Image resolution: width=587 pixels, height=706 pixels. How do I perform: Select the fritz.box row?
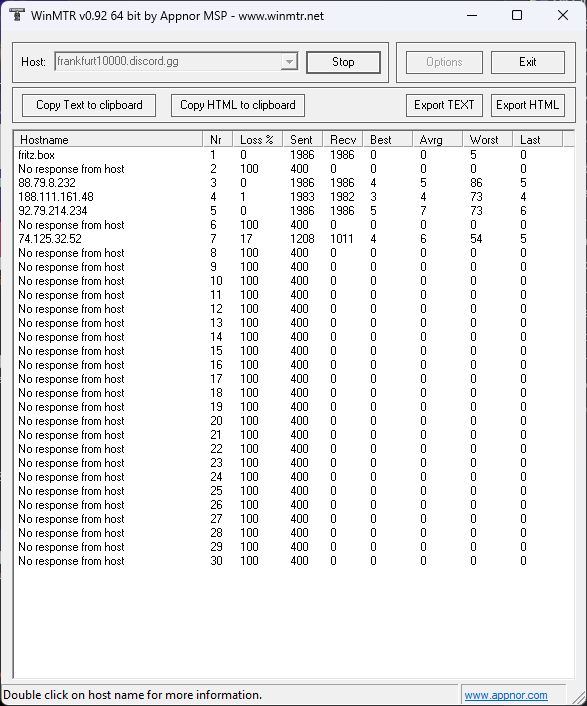[x=294, y=155]
